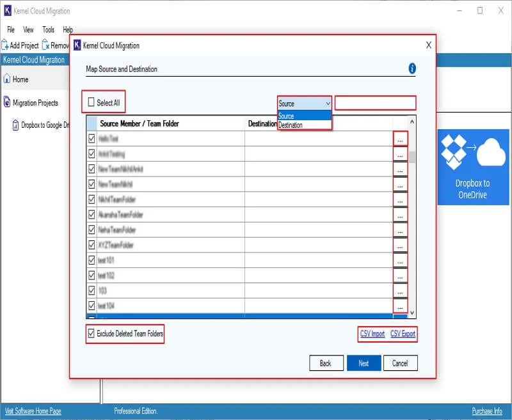Open the View menu
The width and height of the screenshot is (512, 420).
28,29
